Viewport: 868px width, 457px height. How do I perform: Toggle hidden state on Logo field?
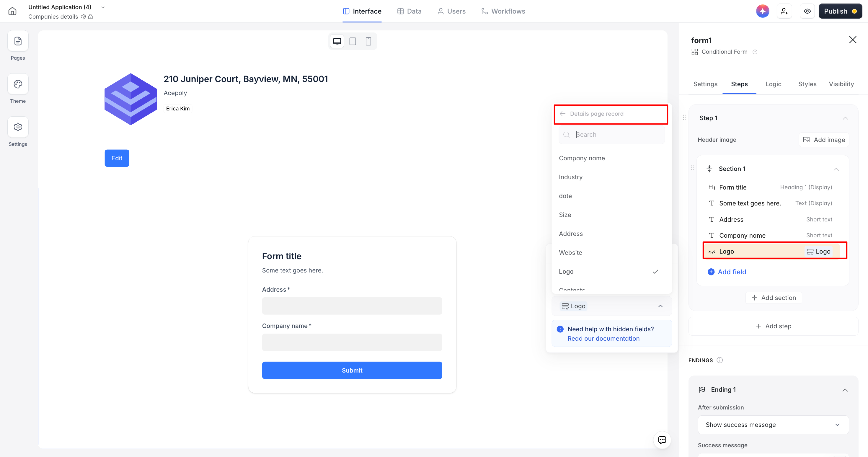point(712,252)
